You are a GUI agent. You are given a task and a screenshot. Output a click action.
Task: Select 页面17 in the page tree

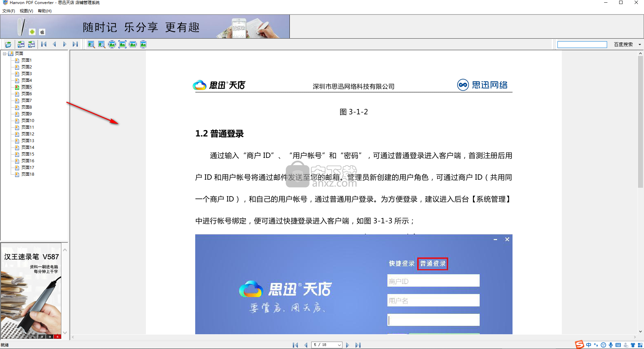tap(28, 168)
